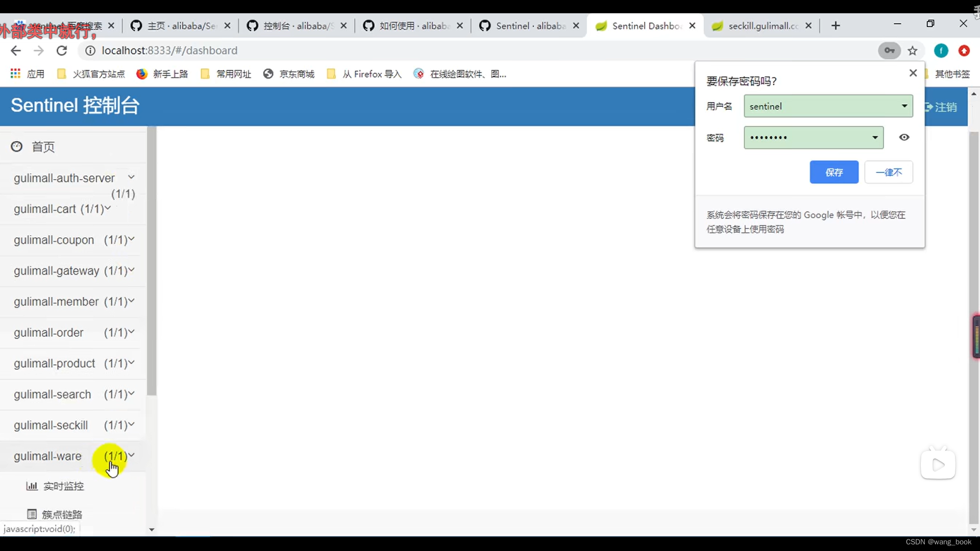Image resolution: width=980 pixels, height=551 pixels.
Task: Expand gulimall-cart app entry
Action: click(x=73, y=209)
